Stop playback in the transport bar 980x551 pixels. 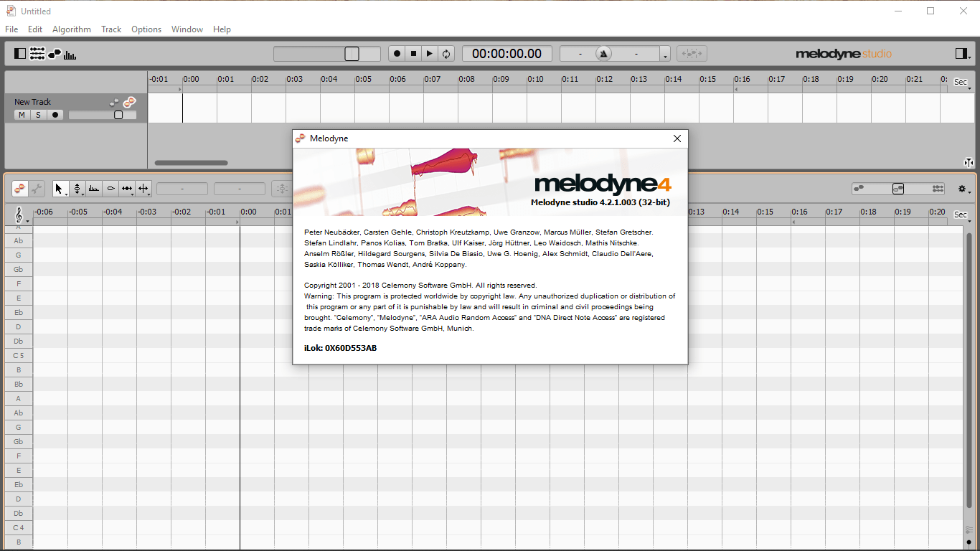413,54
